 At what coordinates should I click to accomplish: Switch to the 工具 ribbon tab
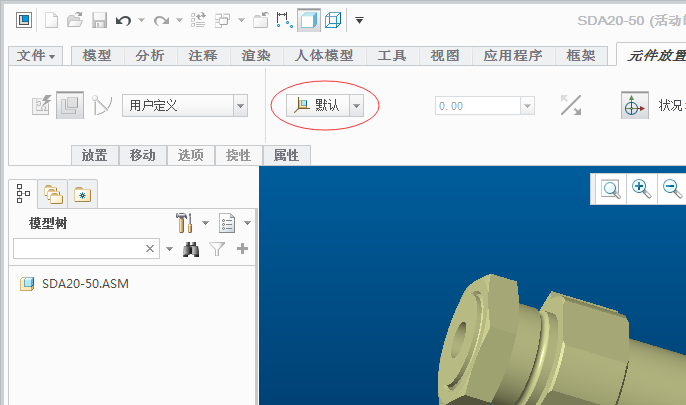point(392,56)
